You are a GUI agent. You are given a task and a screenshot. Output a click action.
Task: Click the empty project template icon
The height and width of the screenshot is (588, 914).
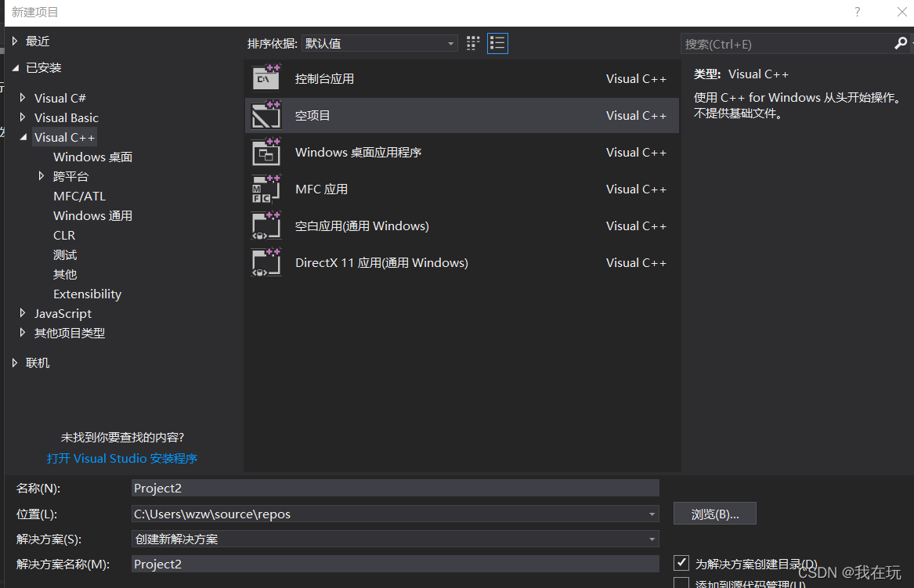[266, 115]
